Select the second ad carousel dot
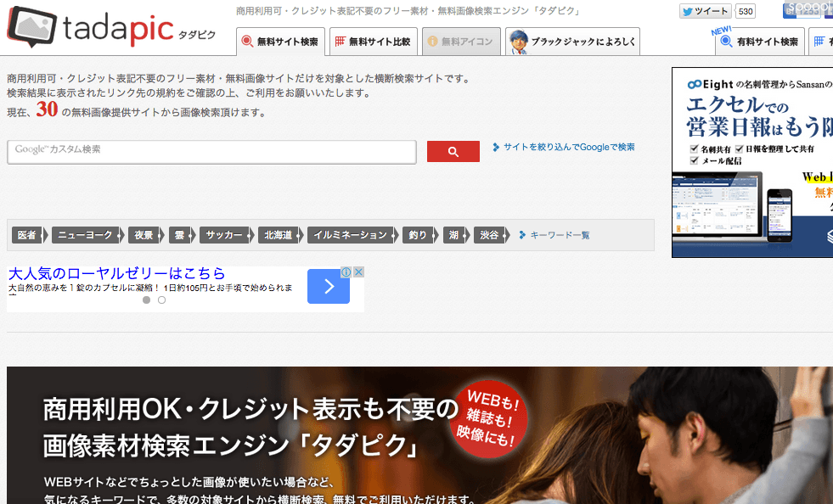833x504 pixels. (x=162, y=300)
